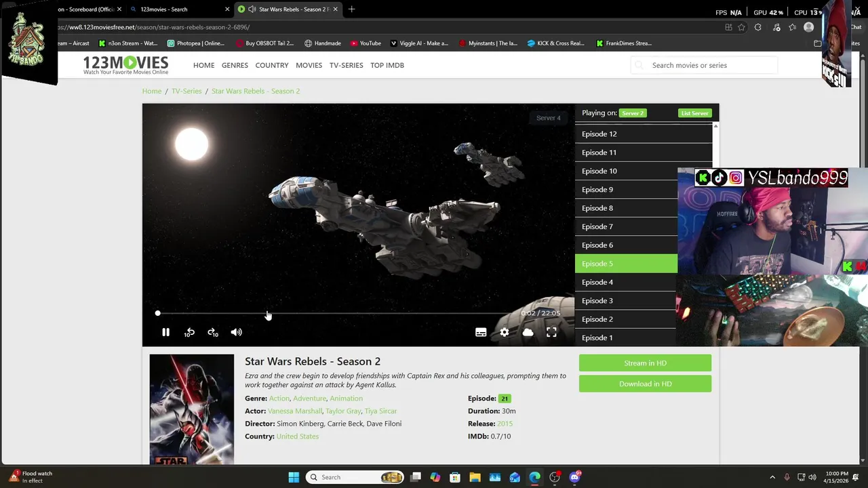Click the TV-Series breadcrumb link

pyautogui.click(x=186, y=91)
